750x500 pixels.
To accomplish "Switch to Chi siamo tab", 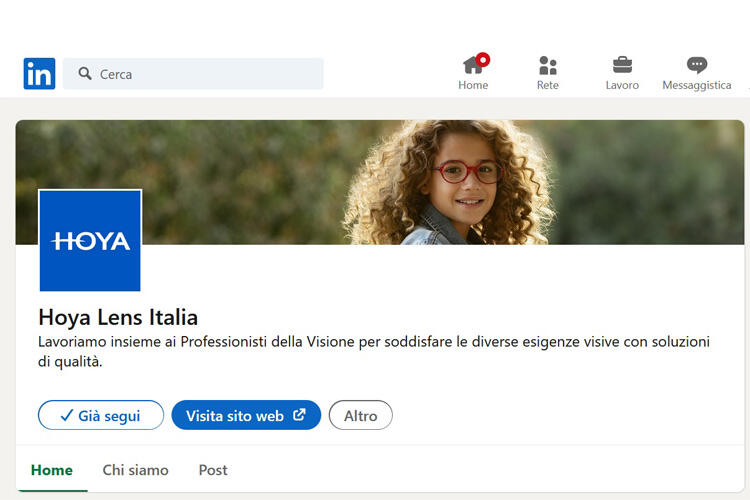I will tap(135, 470).
